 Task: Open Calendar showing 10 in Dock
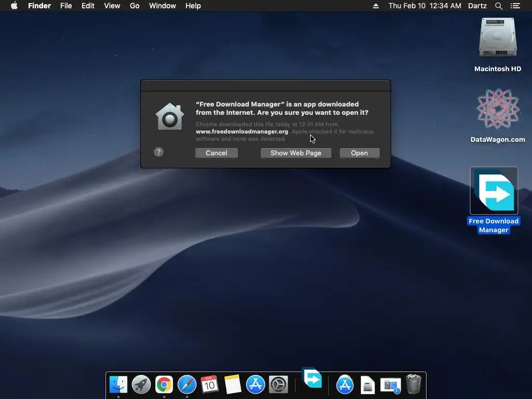[x=209, y=384]
